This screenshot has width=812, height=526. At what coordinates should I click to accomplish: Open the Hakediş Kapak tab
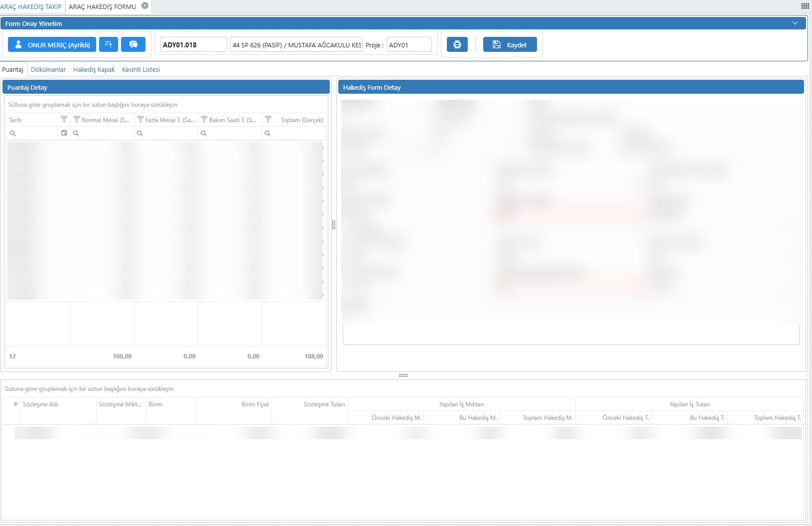(94, 69)
